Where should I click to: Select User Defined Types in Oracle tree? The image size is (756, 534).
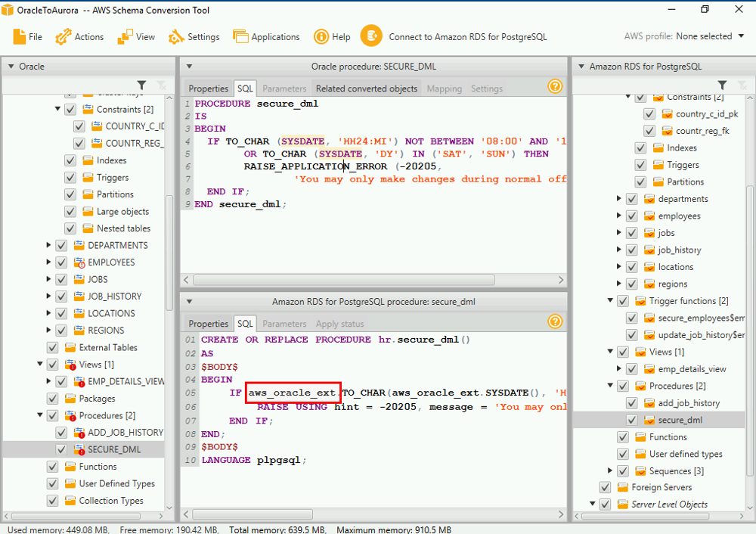[116, 483]
